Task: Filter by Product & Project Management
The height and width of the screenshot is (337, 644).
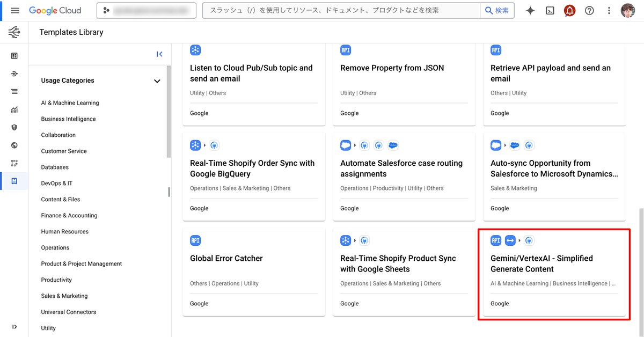Action: click(x=81, y=264)
